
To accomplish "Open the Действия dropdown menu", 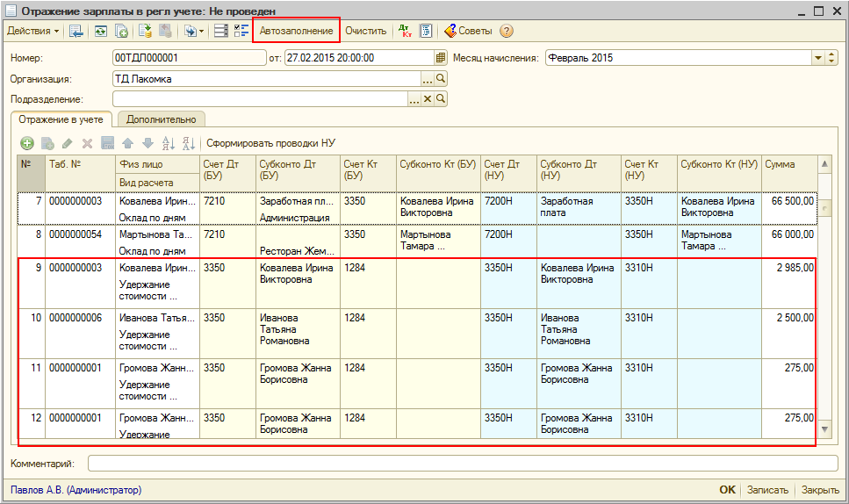I will (x=33, y=31).
